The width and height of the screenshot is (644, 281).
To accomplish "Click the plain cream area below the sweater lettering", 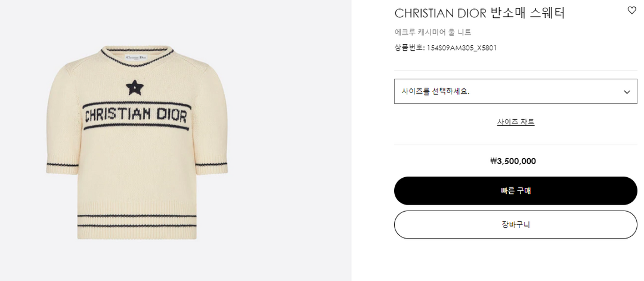I will click(x=137, y=173).
